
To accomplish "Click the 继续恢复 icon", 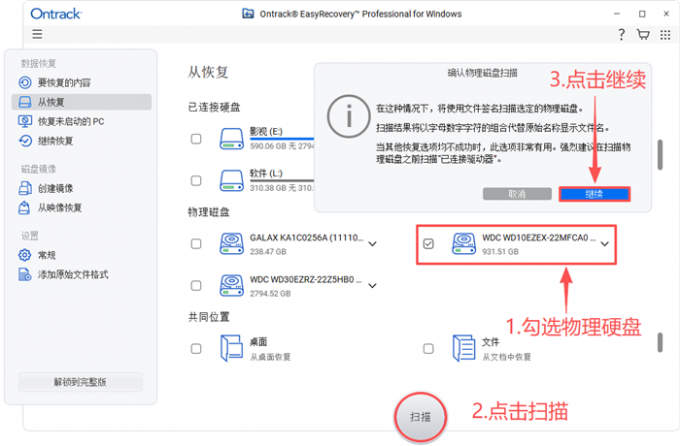I will tap(25, 141).
